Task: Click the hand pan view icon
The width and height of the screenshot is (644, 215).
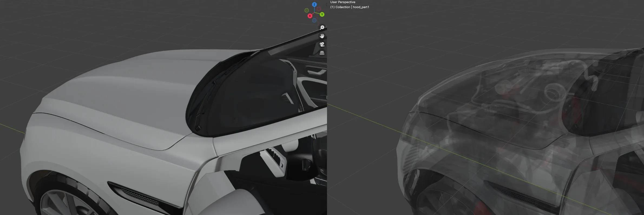Action: pyautogui.click(x=322, y=36)
